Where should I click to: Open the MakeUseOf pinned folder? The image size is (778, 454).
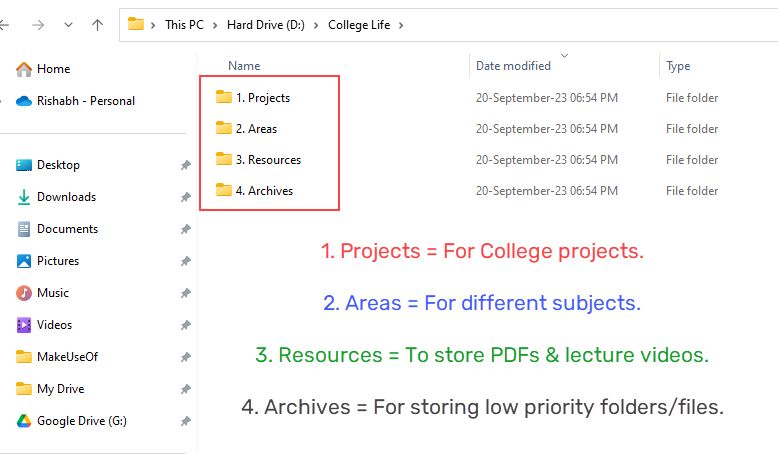(x=66, y=357)
